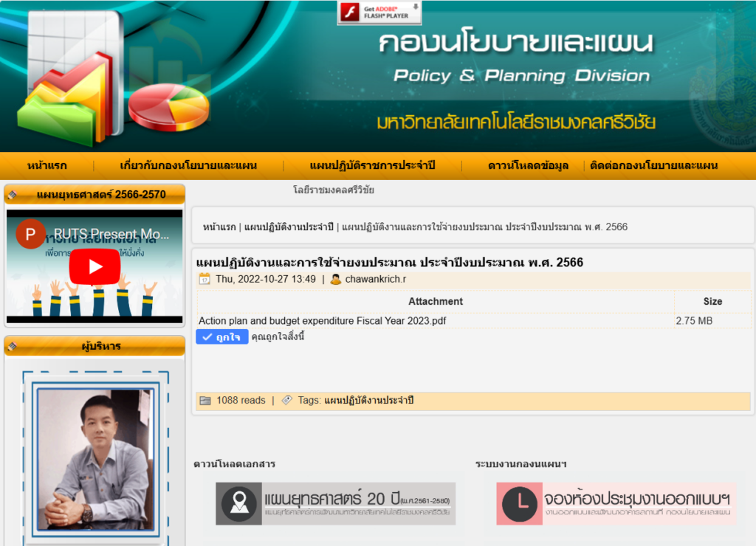Click the red pie chart graphic
This screenshot has height=546, width=756.
tap(168, 108)
